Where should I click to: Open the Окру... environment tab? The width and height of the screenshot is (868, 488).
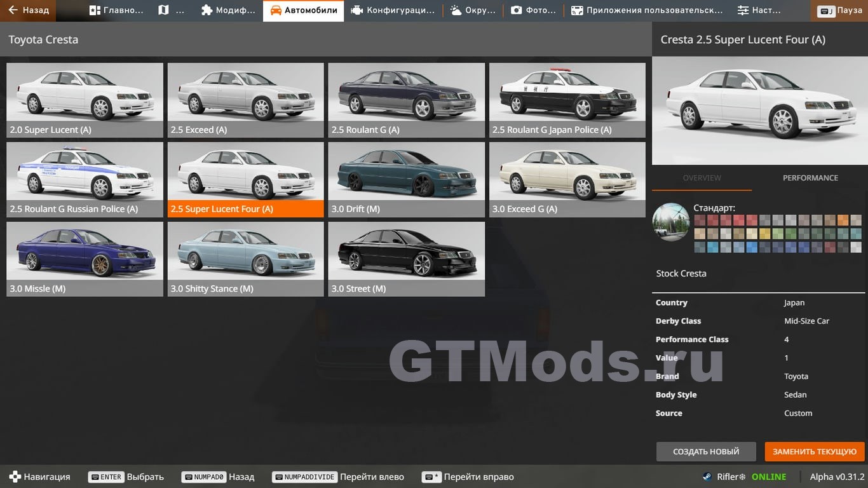472,10
